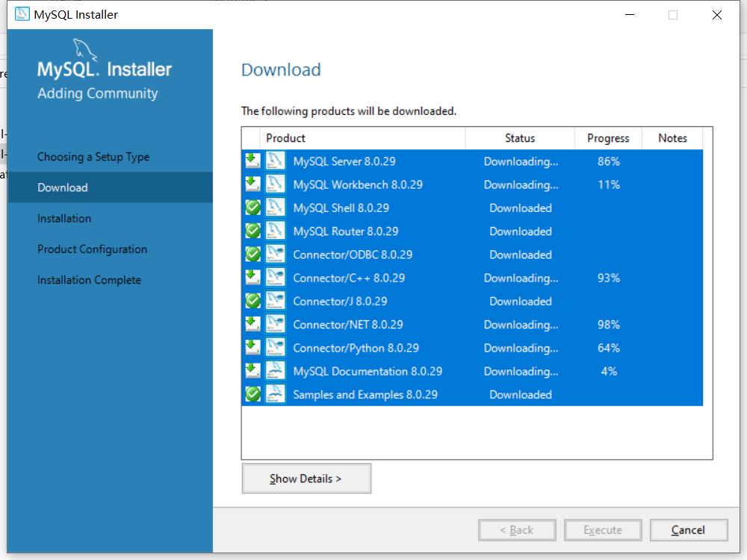
Task: Select the Connector/Python 8.0.29 row
Action: pos(356,348)
